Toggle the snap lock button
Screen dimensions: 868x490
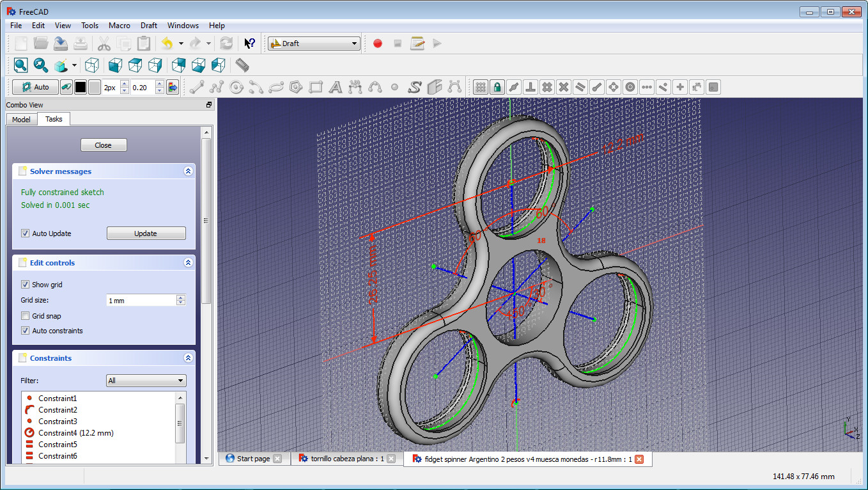497,87
